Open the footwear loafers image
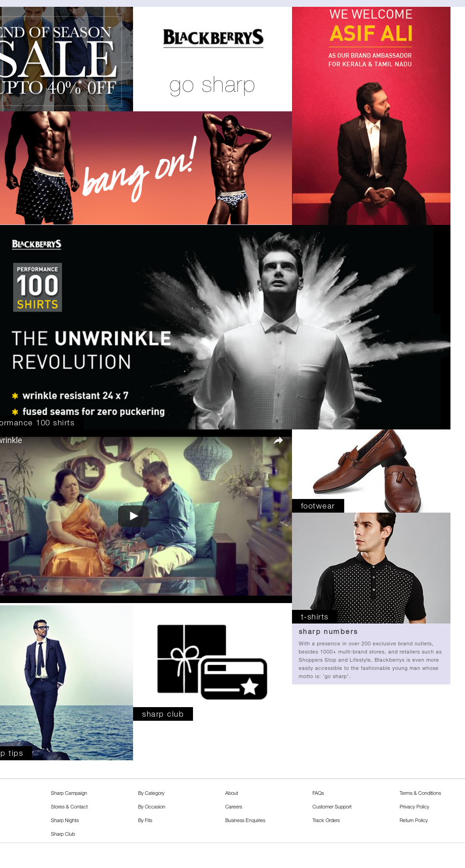Image resolution: width=465 pixels, height=868 pixels. pos(371,471)
